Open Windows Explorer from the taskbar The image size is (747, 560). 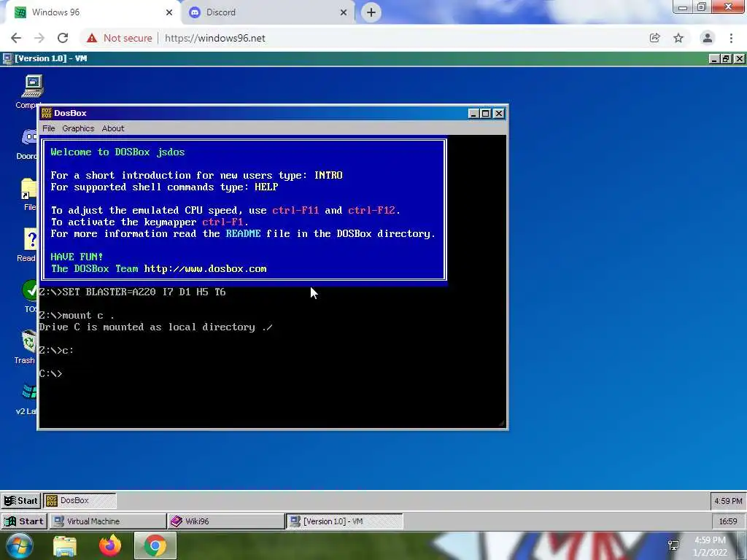(x=65, y=546)
